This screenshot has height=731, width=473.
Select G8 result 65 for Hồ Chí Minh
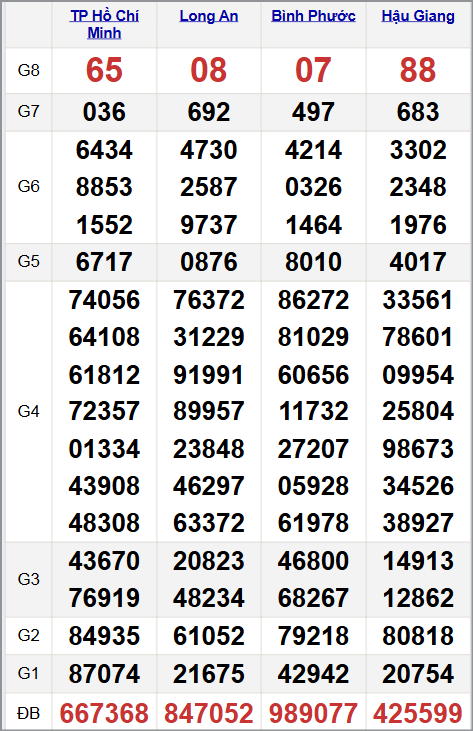pyautogui.click(x=104, y=70)
